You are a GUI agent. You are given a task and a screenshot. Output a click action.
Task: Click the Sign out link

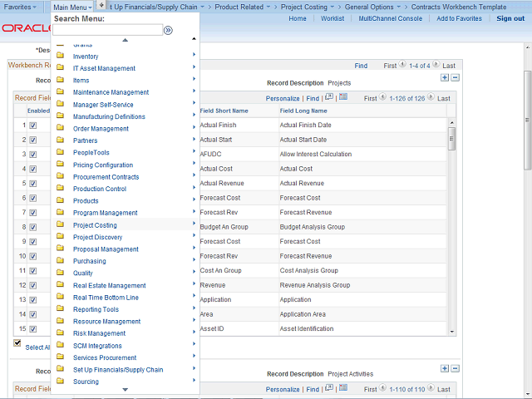pyautogui.click(x=510, y=18)
